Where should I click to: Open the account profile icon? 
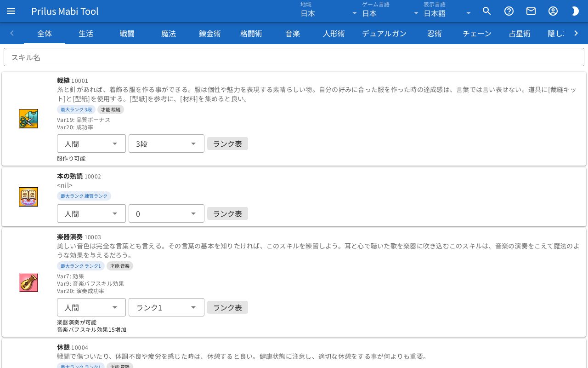click(553, 11)
